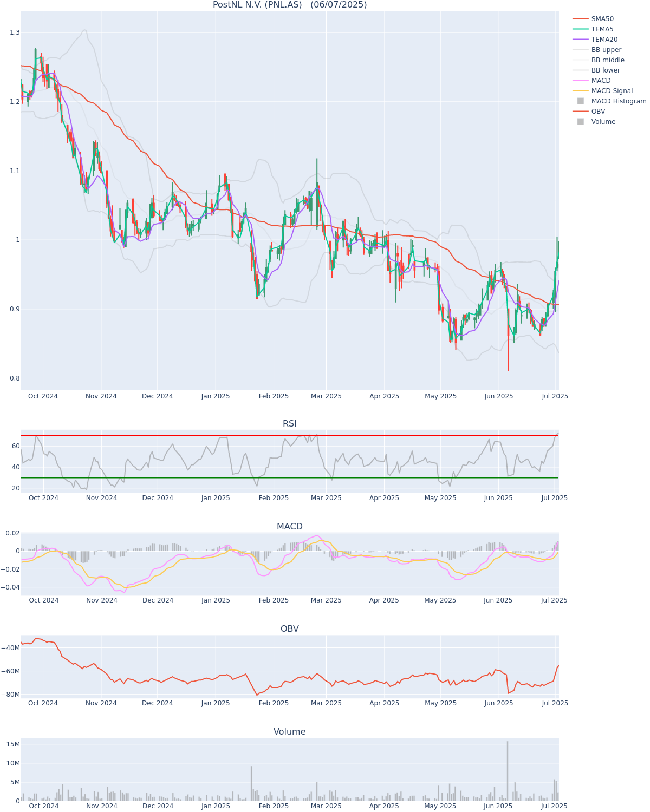Click Jan 2025 on the price chart axis
This screenshot has width=650, height=812.
(216, 396)
